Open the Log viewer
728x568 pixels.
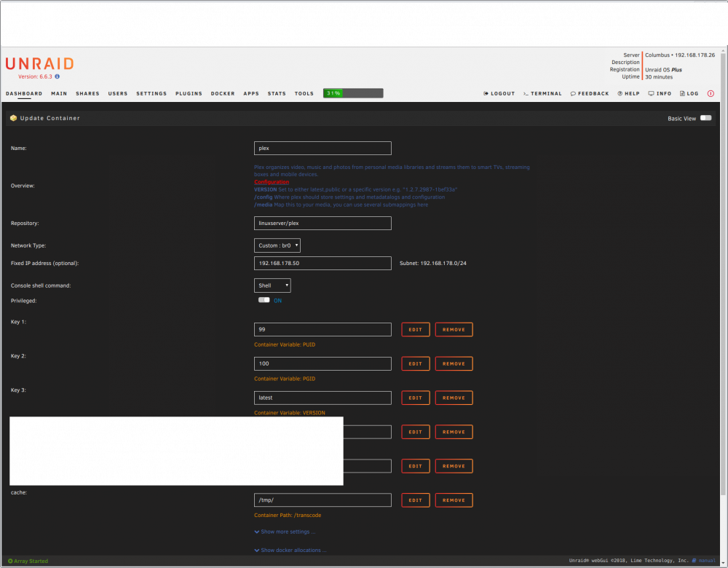point(689,93)
